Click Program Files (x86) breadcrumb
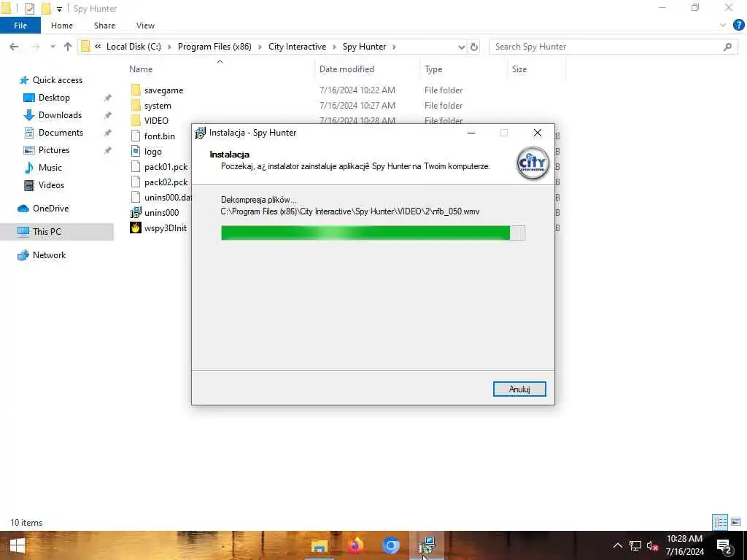 [x=214, y=47]
